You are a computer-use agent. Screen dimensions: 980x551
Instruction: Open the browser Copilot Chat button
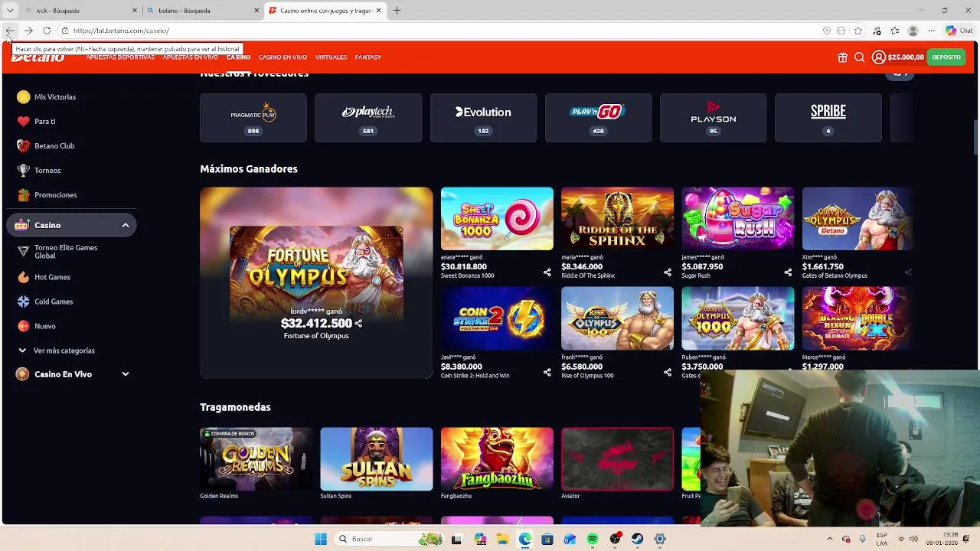tap(957, 31)
